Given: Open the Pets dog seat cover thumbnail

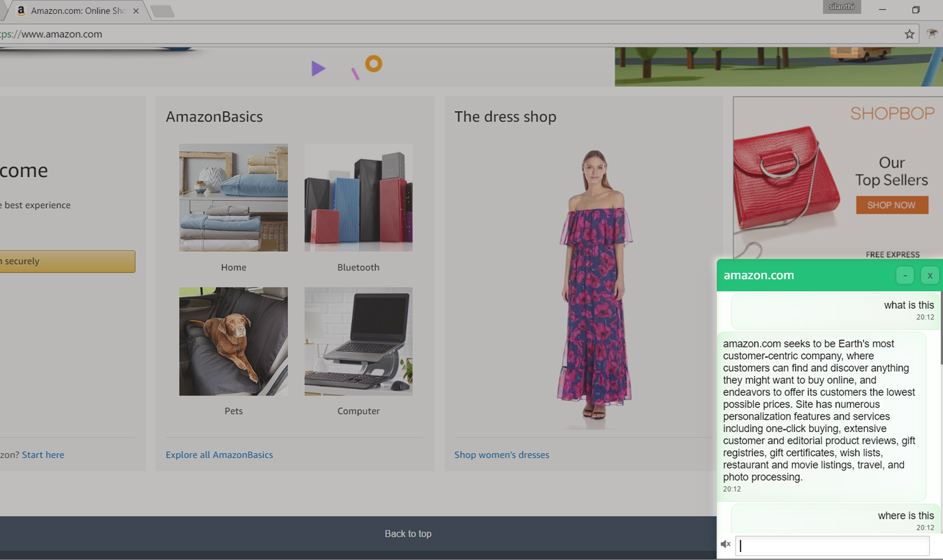Looking at the screenshot, I should pos(233,341).
